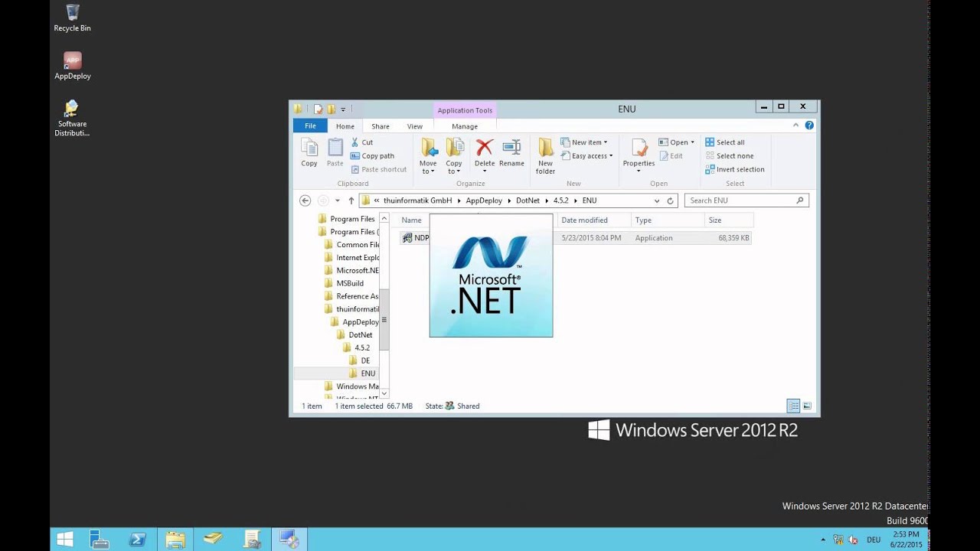Launch PowerShell from the taskbar

click(x=138, y=540)
